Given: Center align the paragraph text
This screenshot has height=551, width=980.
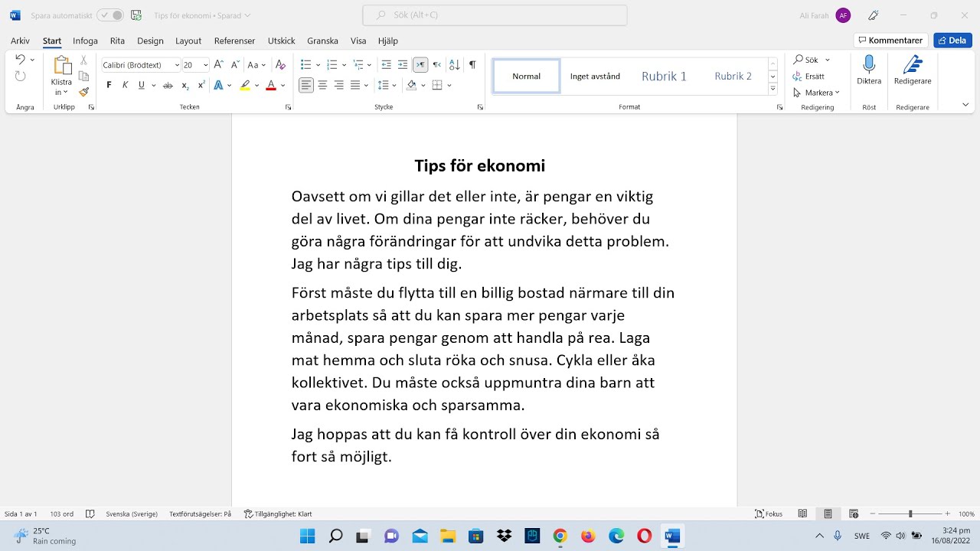Looking at the screenshot, I should click(322, 86).
